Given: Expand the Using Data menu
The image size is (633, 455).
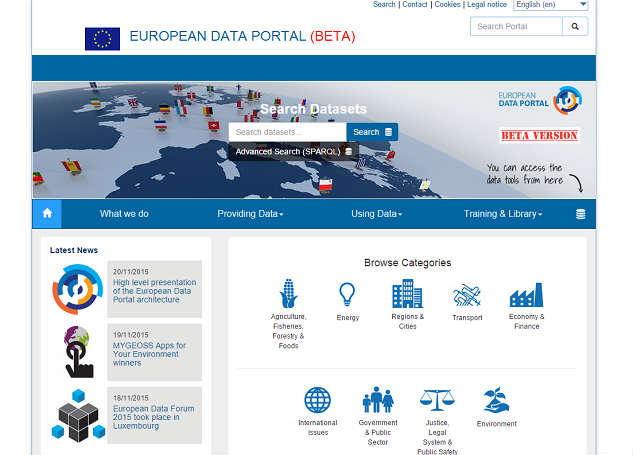Looking at the screenshot, I should (376, 214).
